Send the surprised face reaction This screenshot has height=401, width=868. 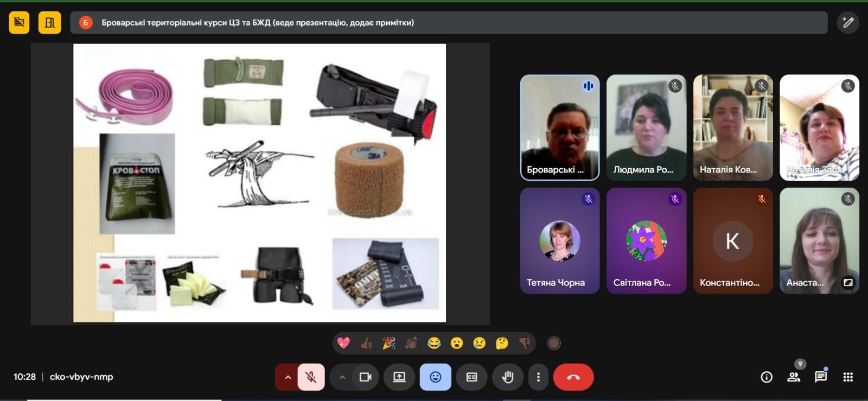click(457, 343)
